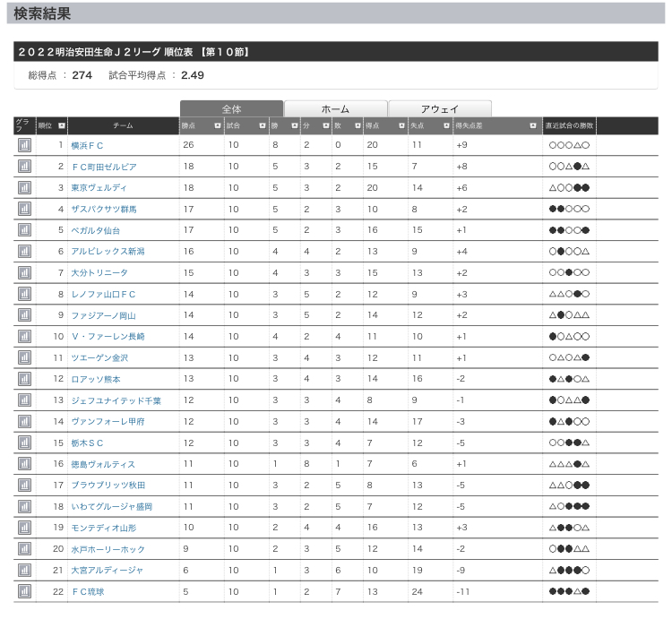Switch to the アウェイ tab
This screenshot has width=672, height=619.
tap(439, 108)
